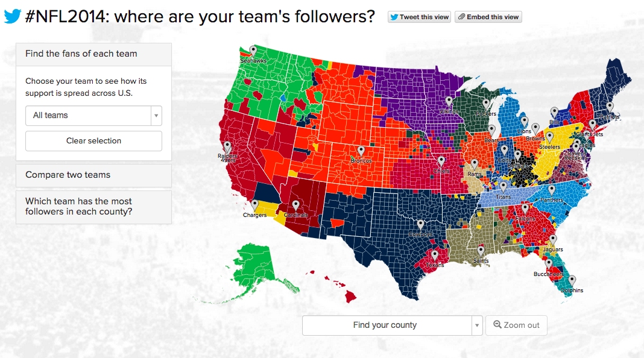Click the Clear selection button
The image size is (644, 358).
click(x=93, y=141)
